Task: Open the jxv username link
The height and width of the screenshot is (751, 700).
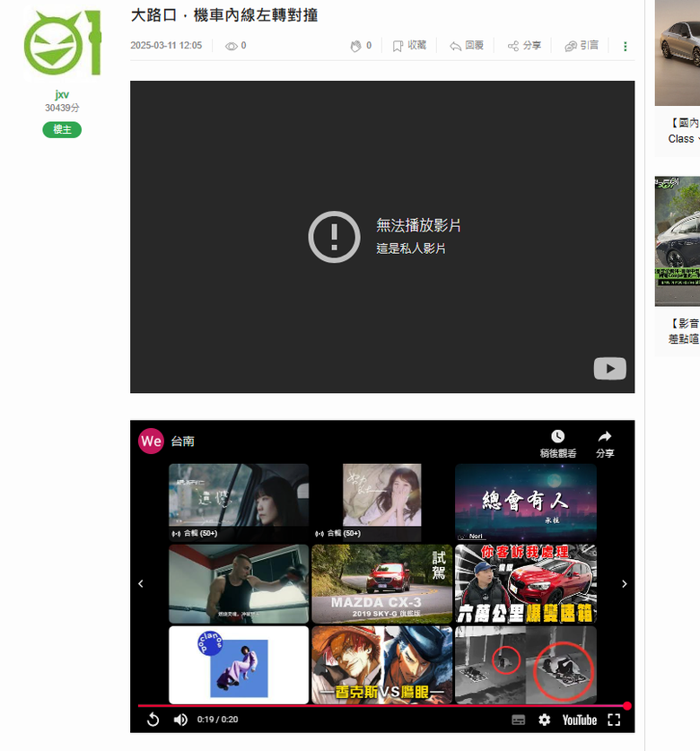Action: 62,94
